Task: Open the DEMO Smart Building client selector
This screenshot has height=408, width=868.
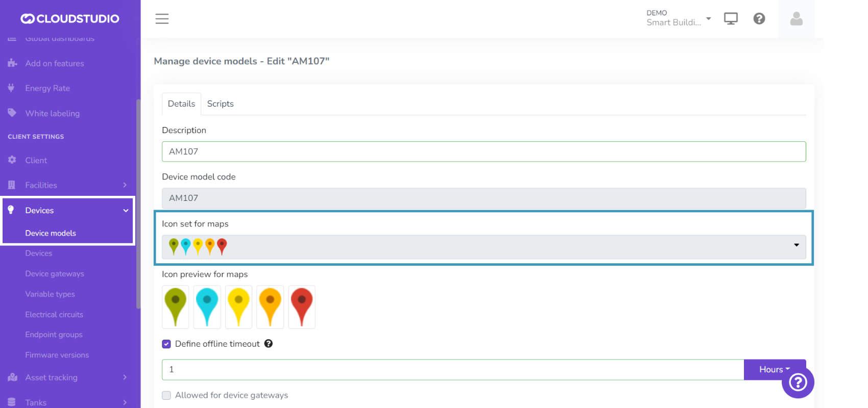Action: (678, 18)
